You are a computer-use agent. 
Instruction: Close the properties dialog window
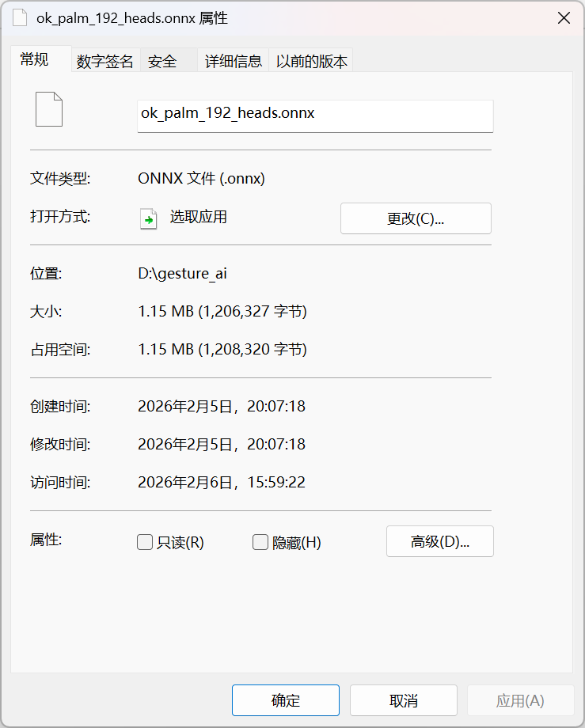[x=564, y=18]
